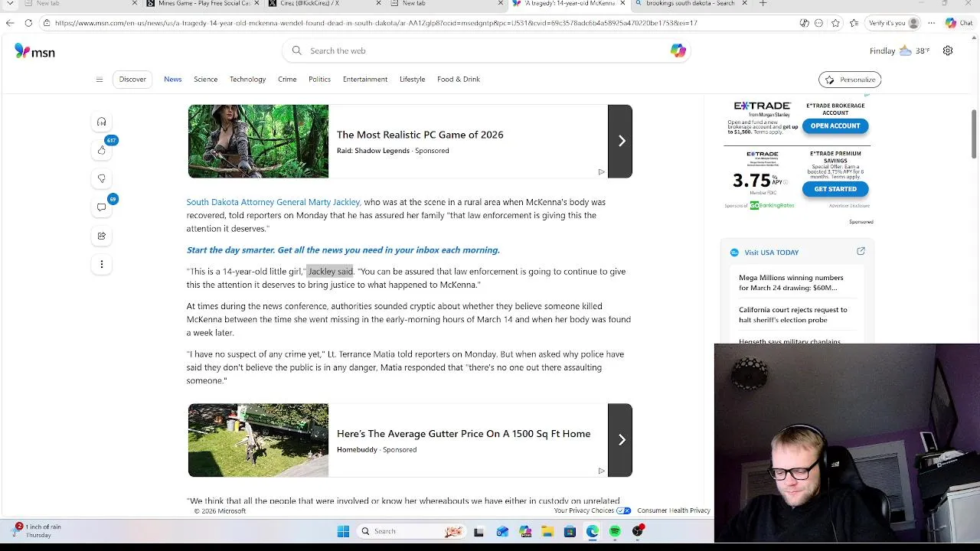Screen dimensions: 980x551
Task: Open Consumer Health Privacy link
Action: pos(674,510)
